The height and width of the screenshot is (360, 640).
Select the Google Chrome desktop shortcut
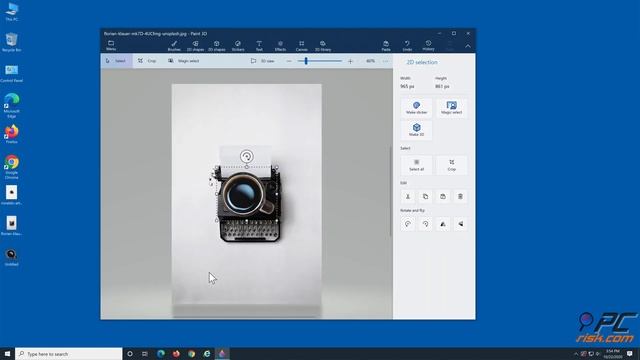[x=11, y=167]
